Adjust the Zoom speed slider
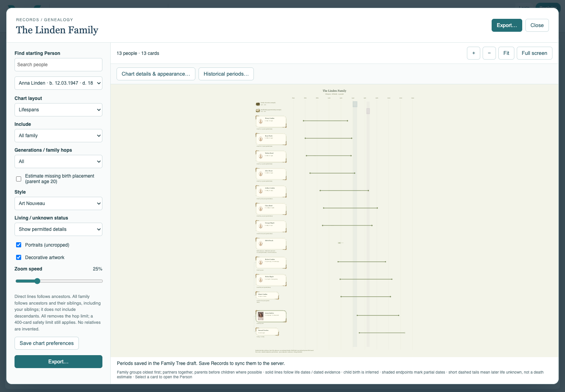This screenshot has width=565, height=392. point(59,281)
